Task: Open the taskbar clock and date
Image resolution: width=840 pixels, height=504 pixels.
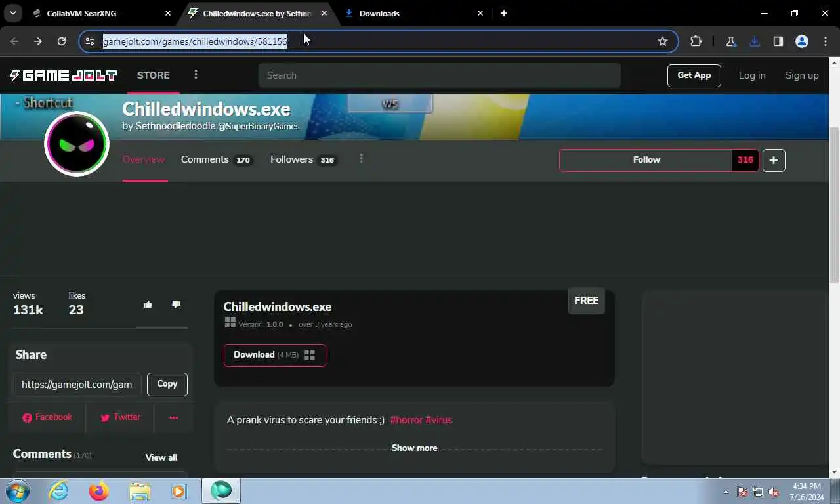Action: coord(807,492)
